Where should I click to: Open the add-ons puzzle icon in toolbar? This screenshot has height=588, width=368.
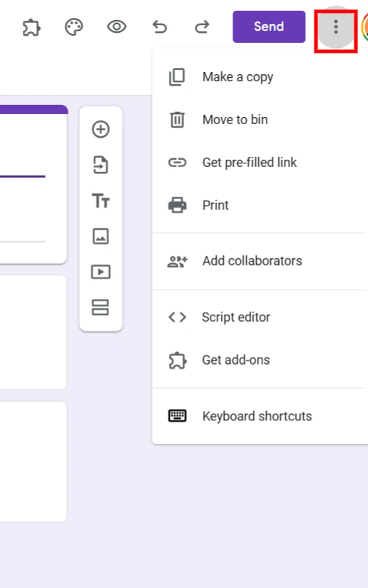[x=31, y=27]
